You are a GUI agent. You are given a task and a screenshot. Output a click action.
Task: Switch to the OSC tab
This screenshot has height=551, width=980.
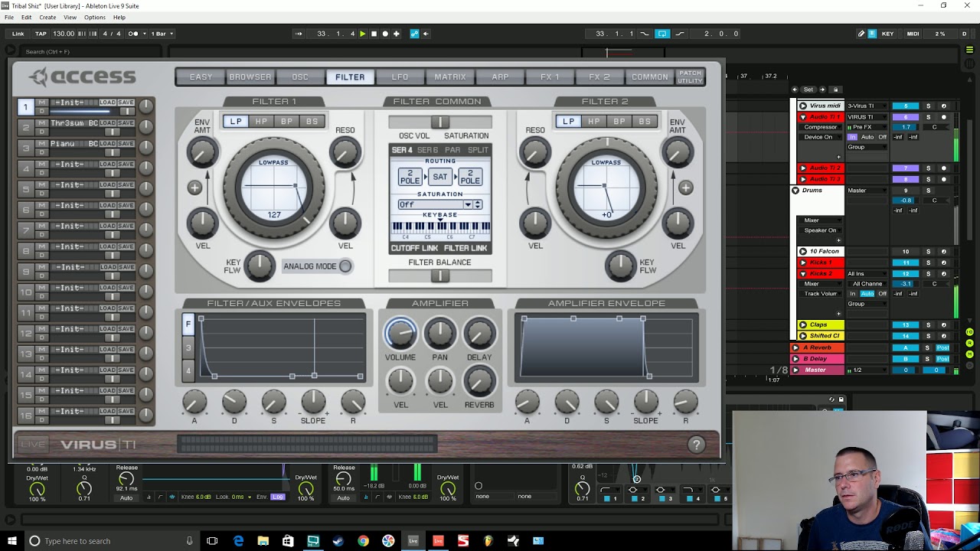pos(300,77)
